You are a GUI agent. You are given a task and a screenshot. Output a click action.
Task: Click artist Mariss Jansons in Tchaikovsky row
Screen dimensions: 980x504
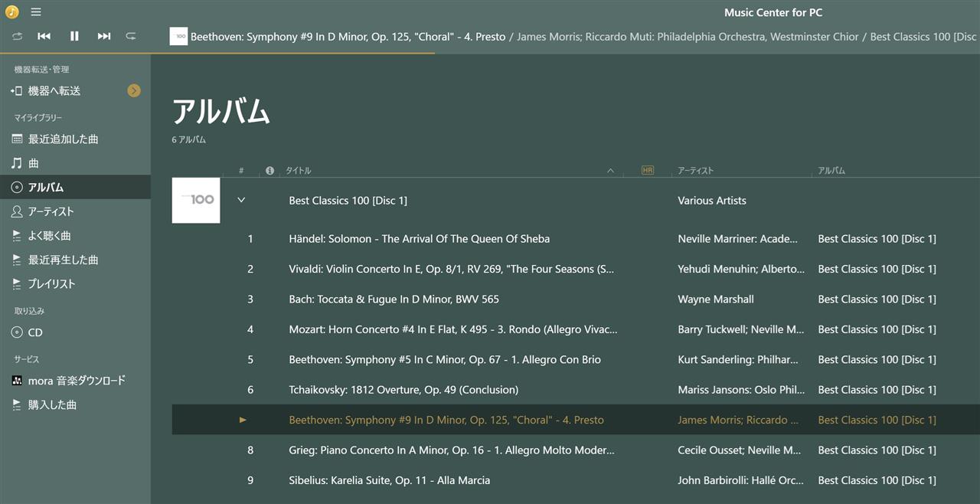[x=741, y=390]
